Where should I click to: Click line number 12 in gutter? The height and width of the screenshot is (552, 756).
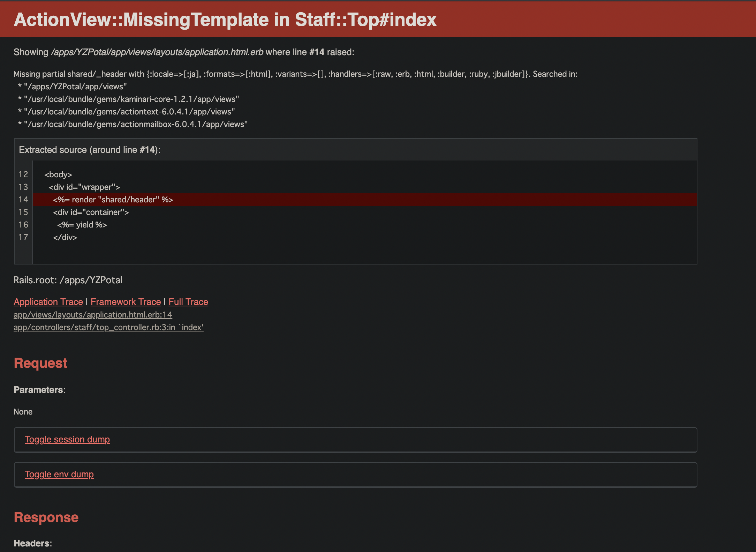tap(23, 174)
